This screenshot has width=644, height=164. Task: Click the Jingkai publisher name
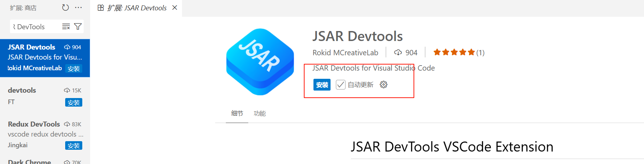18,145
